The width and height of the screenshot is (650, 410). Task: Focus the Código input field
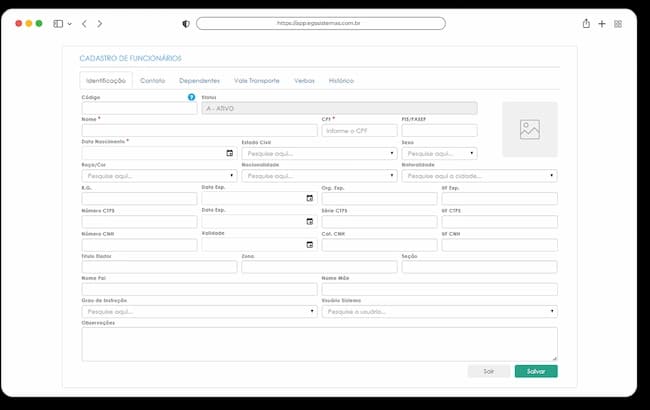[x=139, y=108]
